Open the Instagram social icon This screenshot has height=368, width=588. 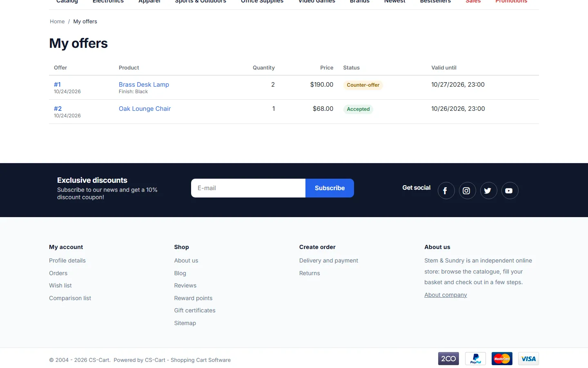[467, 191]
